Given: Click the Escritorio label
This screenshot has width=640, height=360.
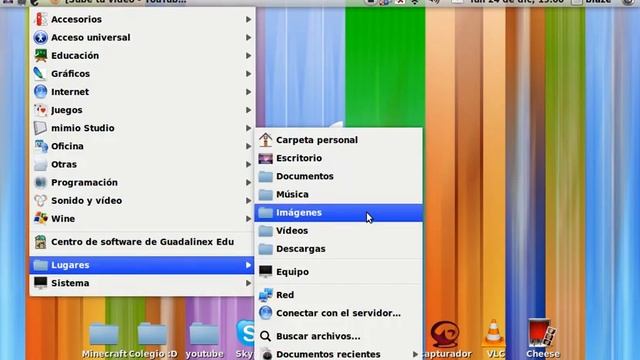Looking at the screenshot, I should point(299,158).
